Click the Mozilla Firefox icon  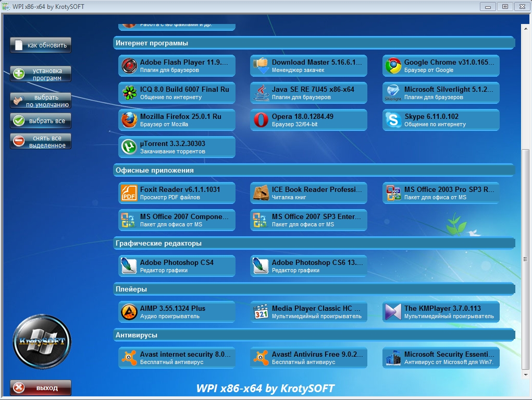129,120
